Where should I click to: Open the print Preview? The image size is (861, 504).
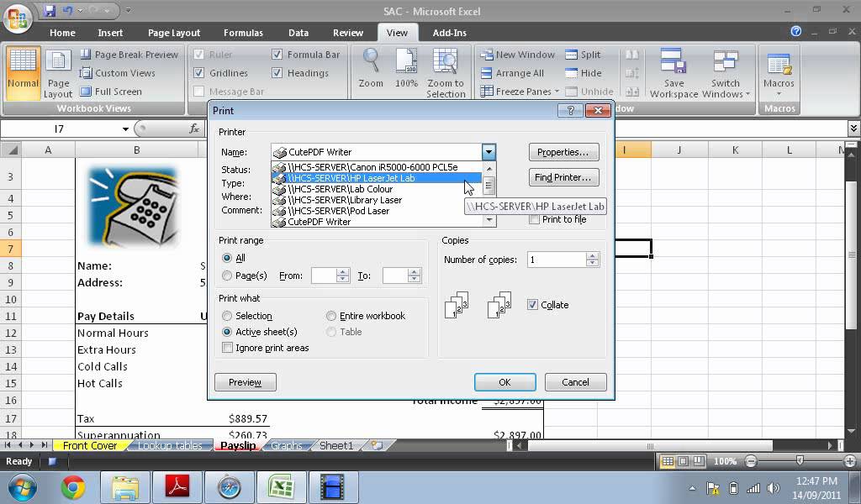245,382
